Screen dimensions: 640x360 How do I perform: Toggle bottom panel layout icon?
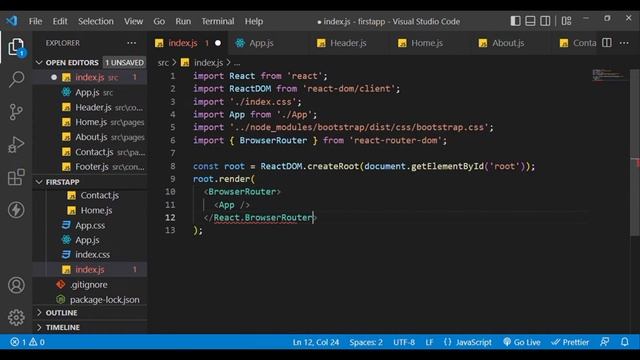pos(530,21)
